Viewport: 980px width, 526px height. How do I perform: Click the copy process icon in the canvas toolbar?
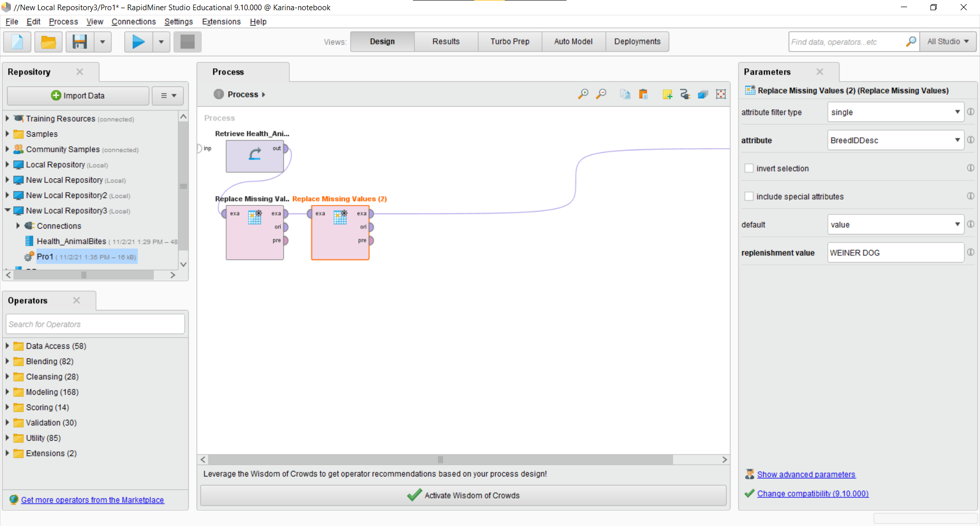[x=625, y=94]
